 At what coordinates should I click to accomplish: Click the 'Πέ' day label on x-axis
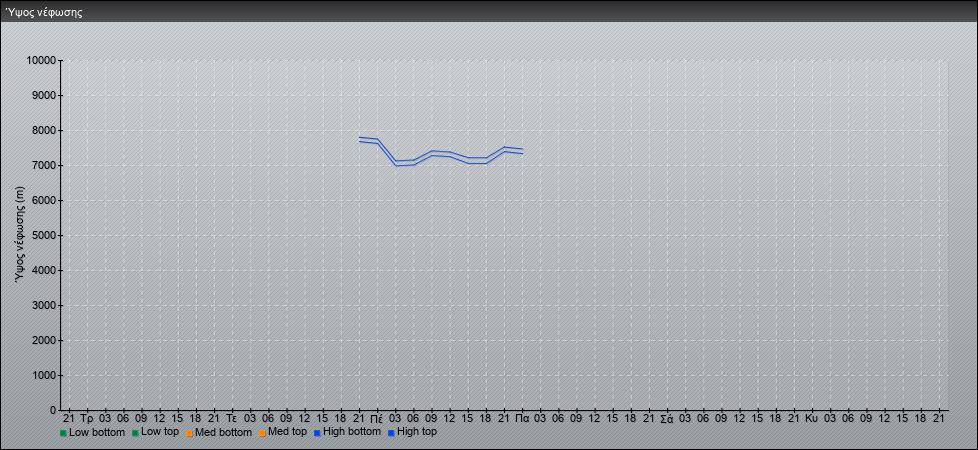[x=377, y=418]
